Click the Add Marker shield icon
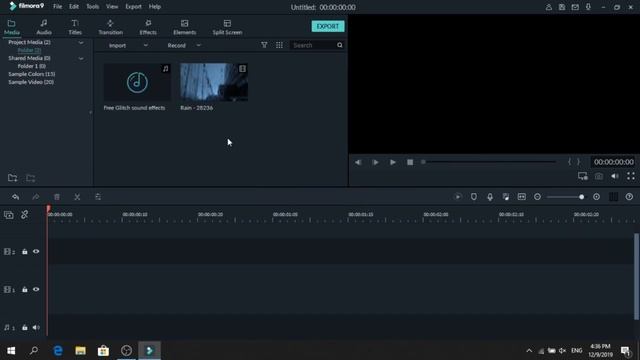The image size is (640, 360). tap(473, 197)
